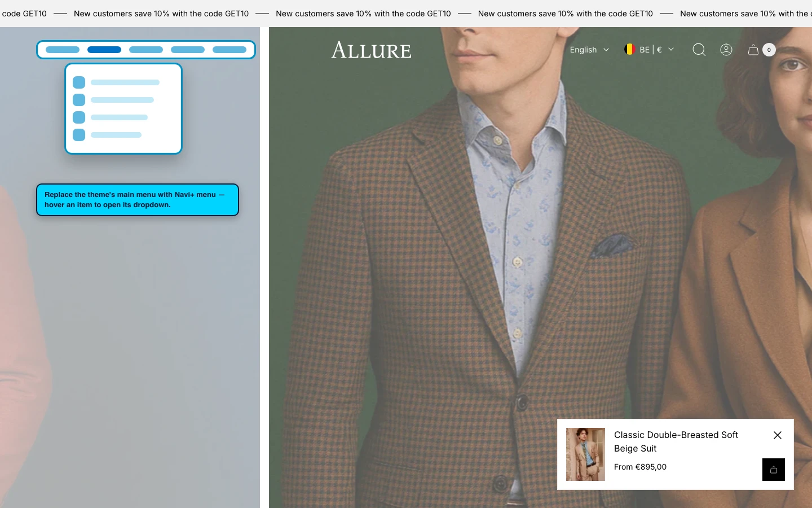Open the Classic Double-Breasted Soft Beige Suit link
This screenshot has height=508, width=812.
click(676, 441)
